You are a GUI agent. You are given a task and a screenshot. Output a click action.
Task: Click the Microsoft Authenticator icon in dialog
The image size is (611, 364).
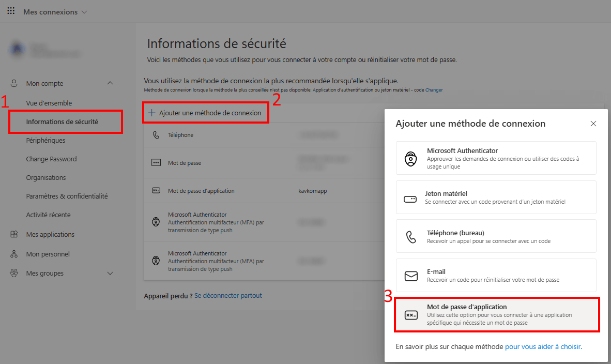(411, 159)
